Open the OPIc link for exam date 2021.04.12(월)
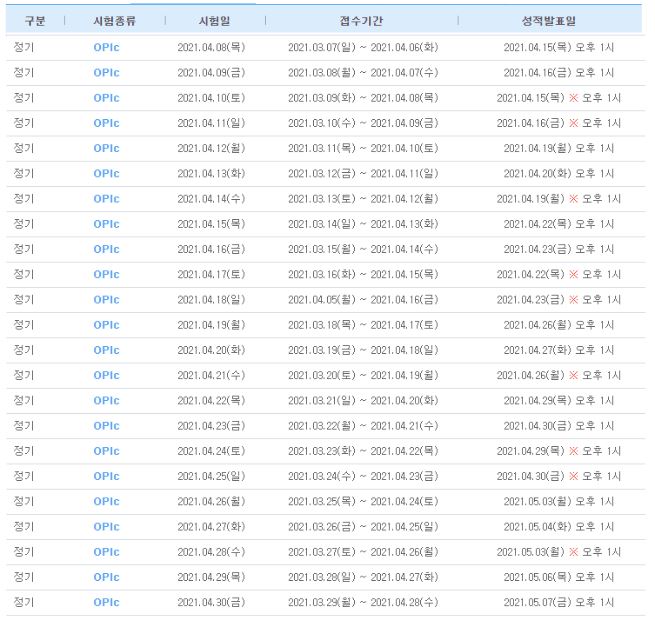Viewport: 655px width, 624px height. pos(106,148)
